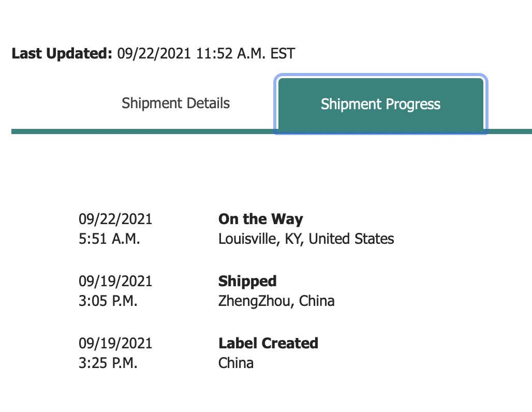Select the Shipment Progress tab
Screen dimensions: 532x412
point(380,104)
